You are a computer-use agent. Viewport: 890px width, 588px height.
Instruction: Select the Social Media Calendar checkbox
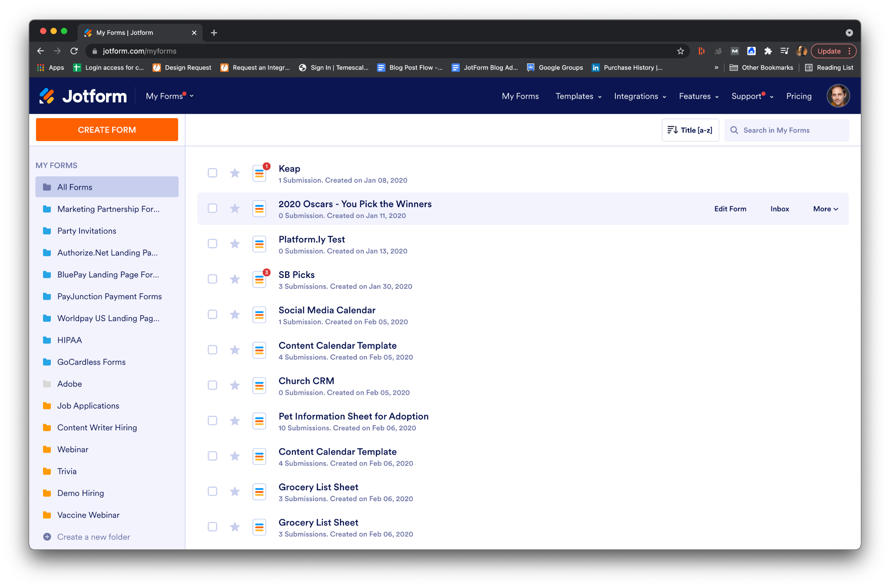213,314
